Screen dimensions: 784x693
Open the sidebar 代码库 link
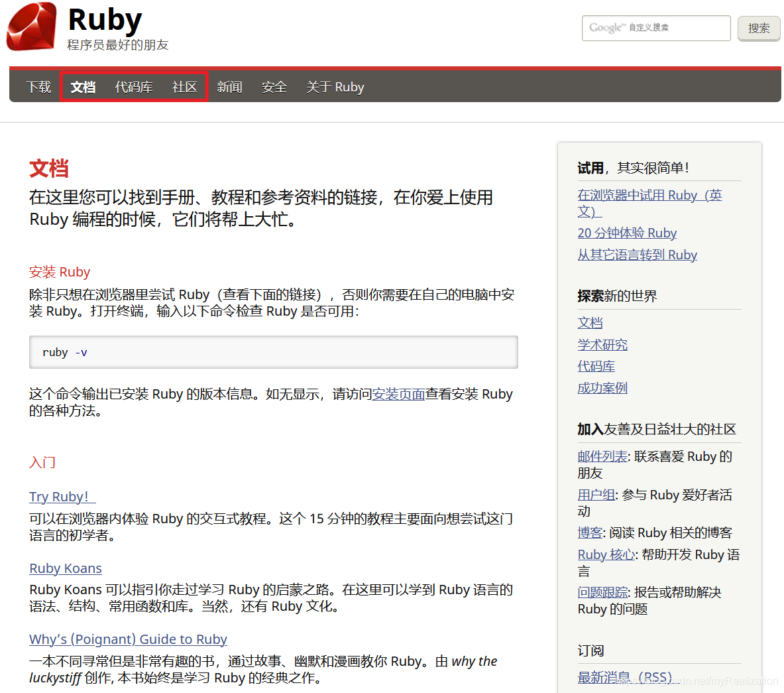coord(596,366)
